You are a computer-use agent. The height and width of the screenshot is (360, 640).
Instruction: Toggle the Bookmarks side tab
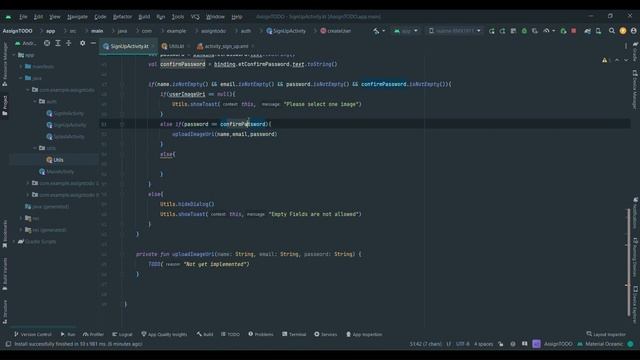[5, 234]
